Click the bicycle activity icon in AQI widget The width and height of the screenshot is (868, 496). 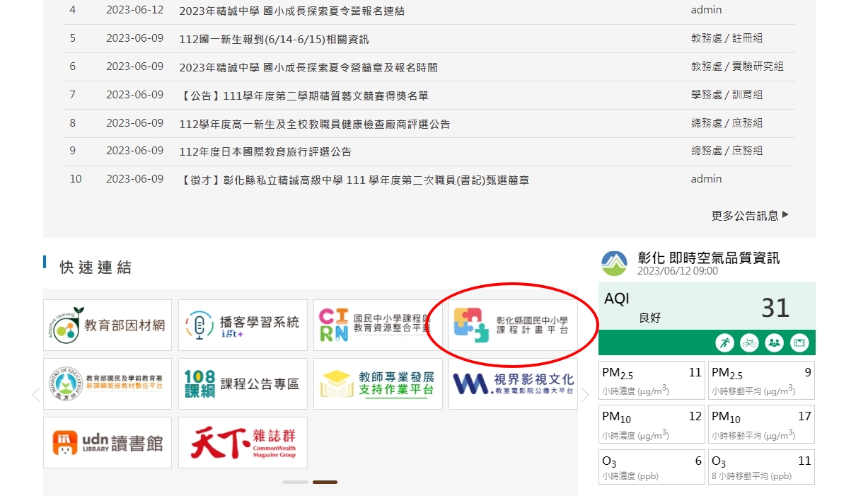tap(749, 342)
